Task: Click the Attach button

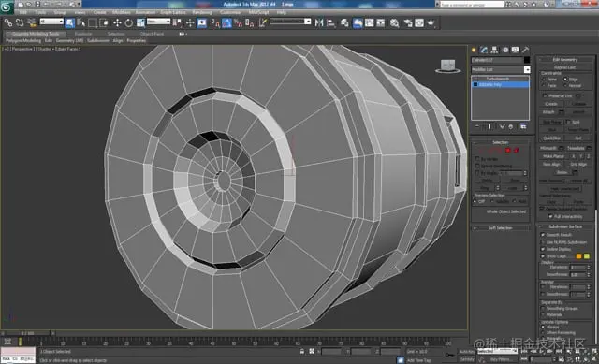Action: pyautogui.click(x=548, y=112)
